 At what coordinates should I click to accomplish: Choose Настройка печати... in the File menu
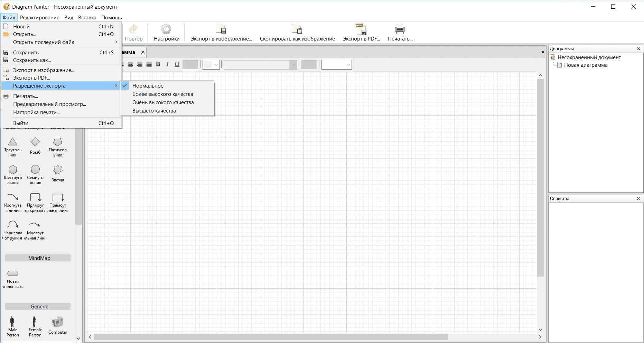[61, 112]
